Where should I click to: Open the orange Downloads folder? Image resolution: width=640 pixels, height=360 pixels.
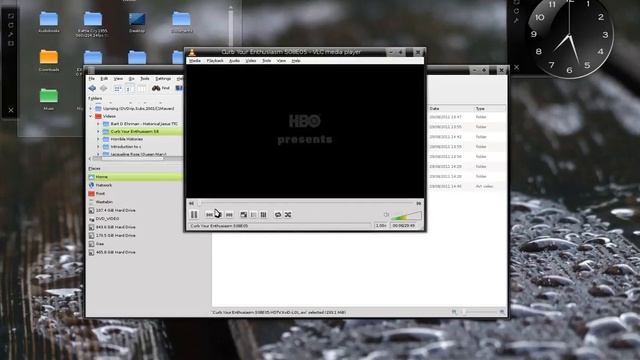click(49, 60)
